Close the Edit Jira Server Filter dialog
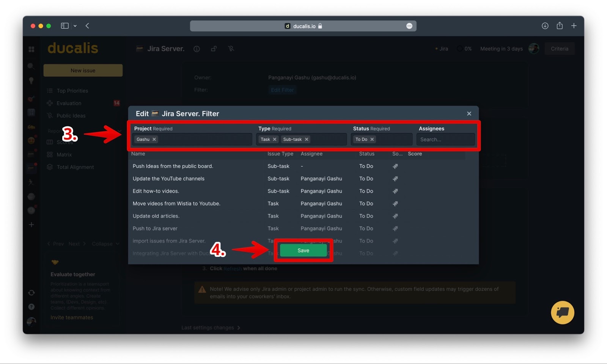607x364 pixels. click(469, 114)
